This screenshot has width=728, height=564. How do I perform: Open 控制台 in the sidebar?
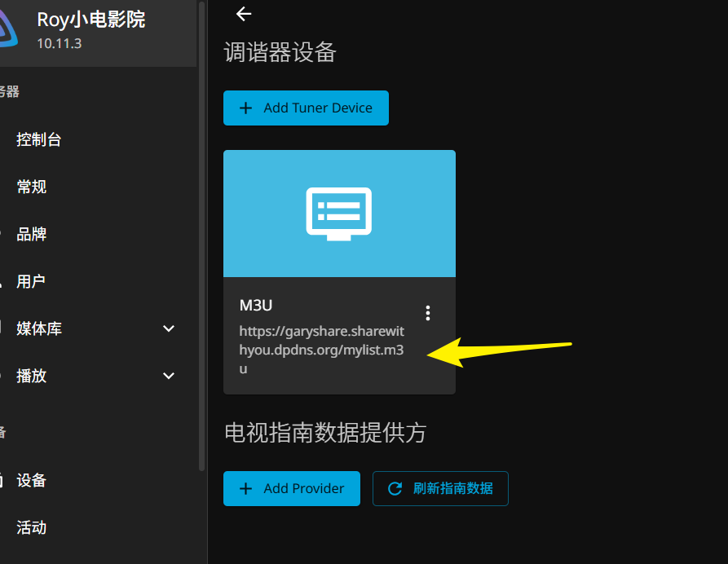[x=39, y=139]
